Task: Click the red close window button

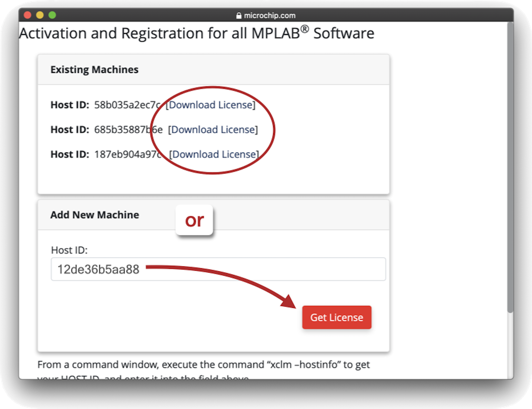Action: point(27,15)
